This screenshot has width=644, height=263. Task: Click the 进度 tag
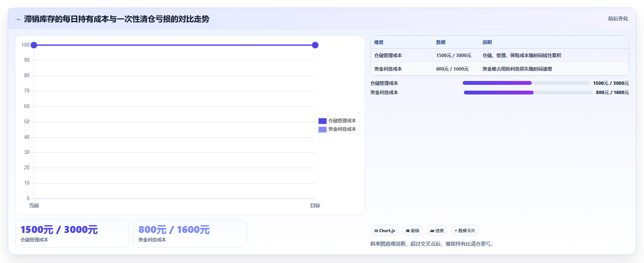pyautogui.click(x=437, y=231)
